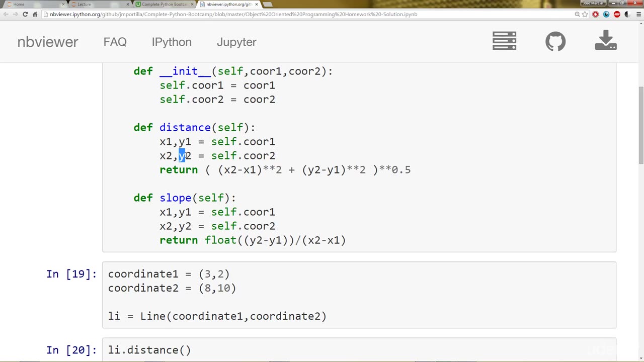Click the 'return float((y2-y1))/(x2-x1)' line
The height and width of the screenshot is (362, 644).
[253, 240]
